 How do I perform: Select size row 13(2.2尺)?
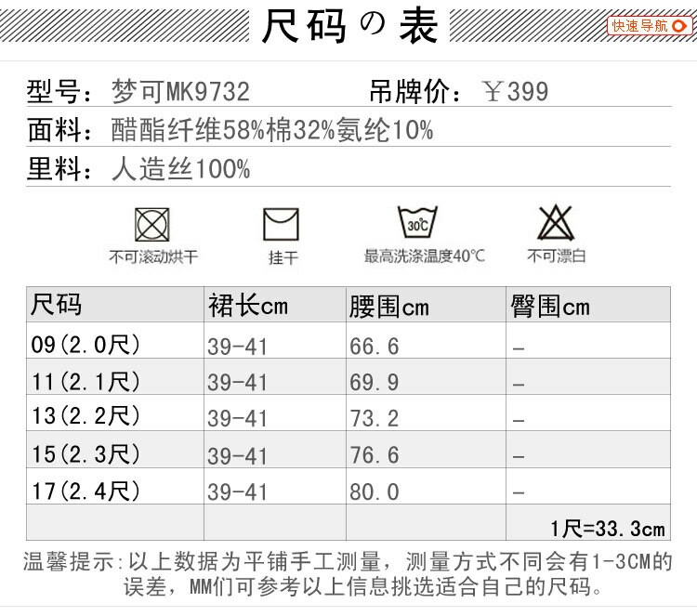[348, 413]
